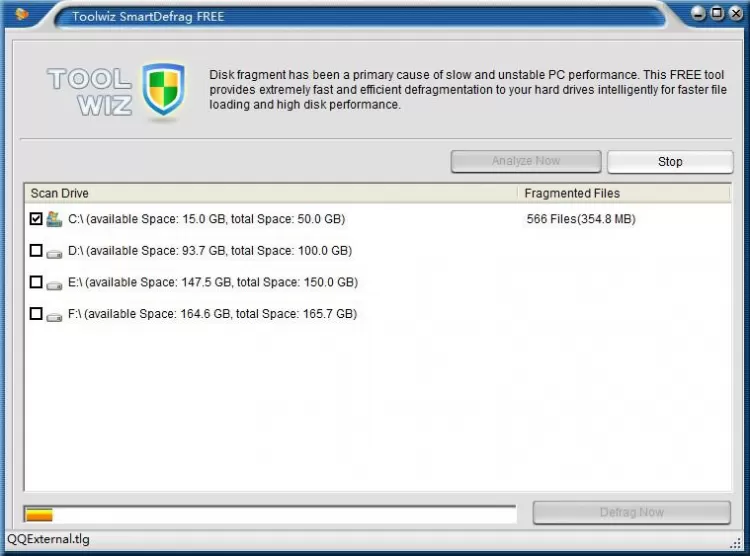The image size is (750, 556).
Task: Click the F:\ hard drive icon
Action: click(54, 316)
